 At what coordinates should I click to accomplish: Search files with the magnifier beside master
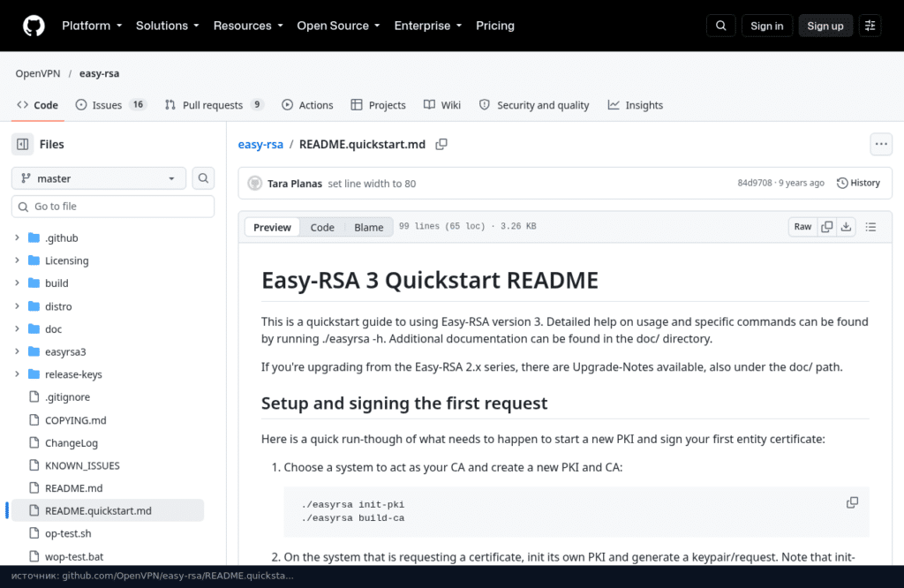(x=203, y=178)
